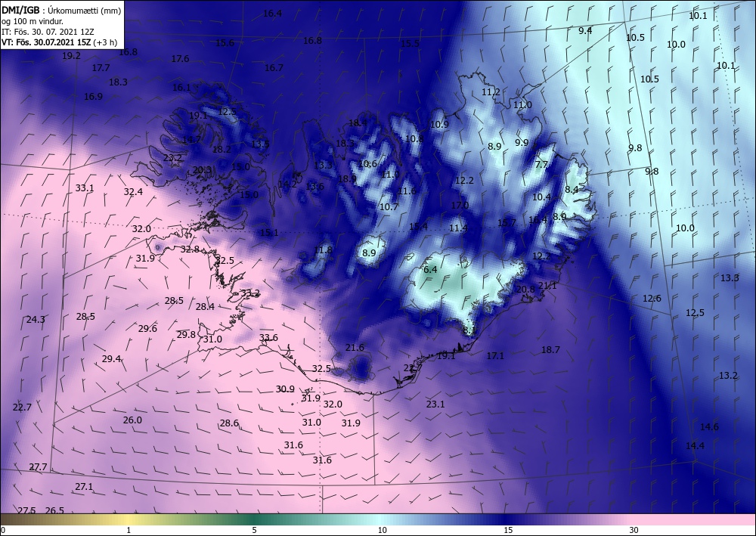This screenshot has height=536, width=756.
Task: Click the 15.6 value on the map
Action: point(225,43)
